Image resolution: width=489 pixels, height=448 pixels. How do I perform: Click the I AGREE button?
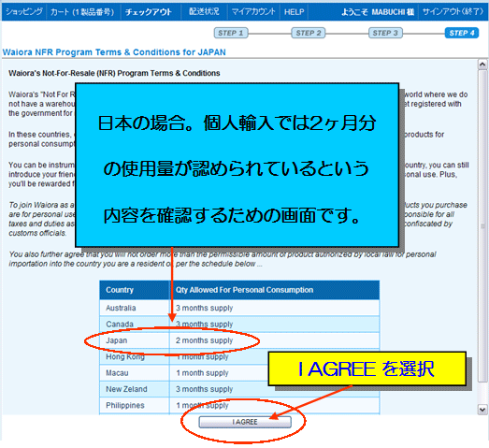click(x=245, y=422)
